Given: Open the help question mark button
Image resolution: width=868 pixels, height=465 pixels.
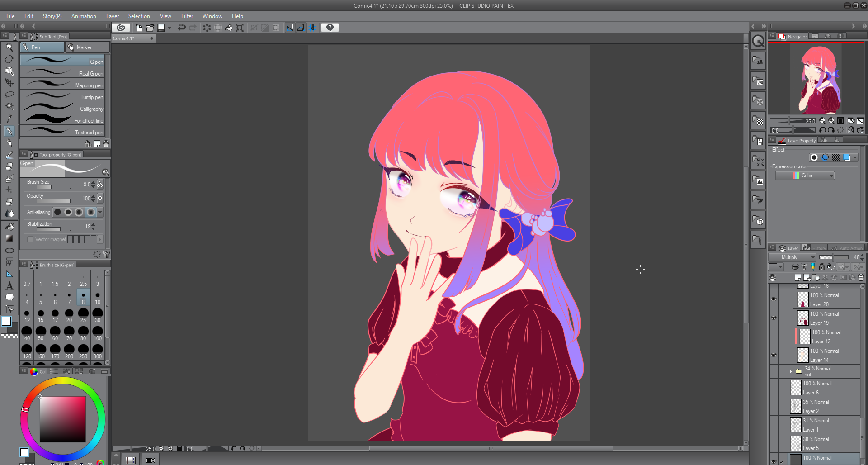Looking at the screenshot, I should [x=330, y=28].
